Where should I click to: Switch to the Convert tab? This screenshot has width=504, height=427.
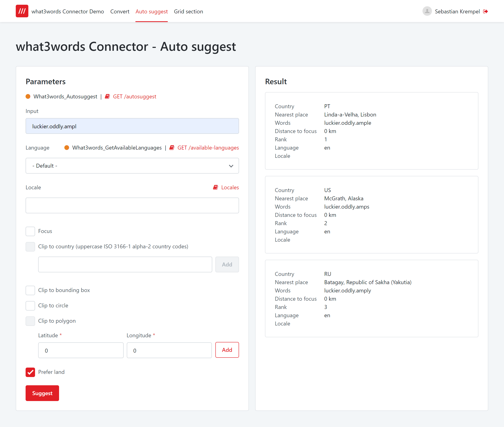pyautogui.click(x=120, y=11)
